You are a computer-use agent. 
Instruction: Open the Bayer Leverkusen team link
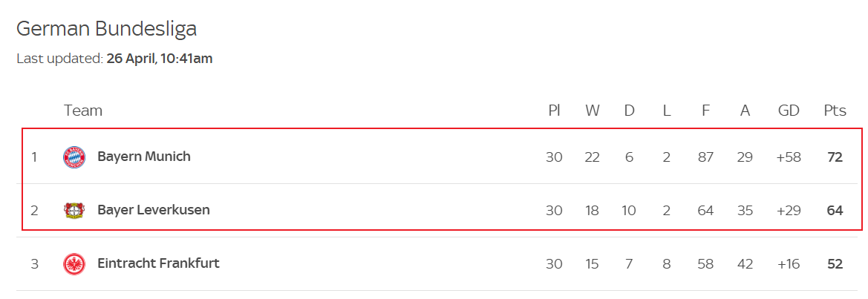(154, 210)
